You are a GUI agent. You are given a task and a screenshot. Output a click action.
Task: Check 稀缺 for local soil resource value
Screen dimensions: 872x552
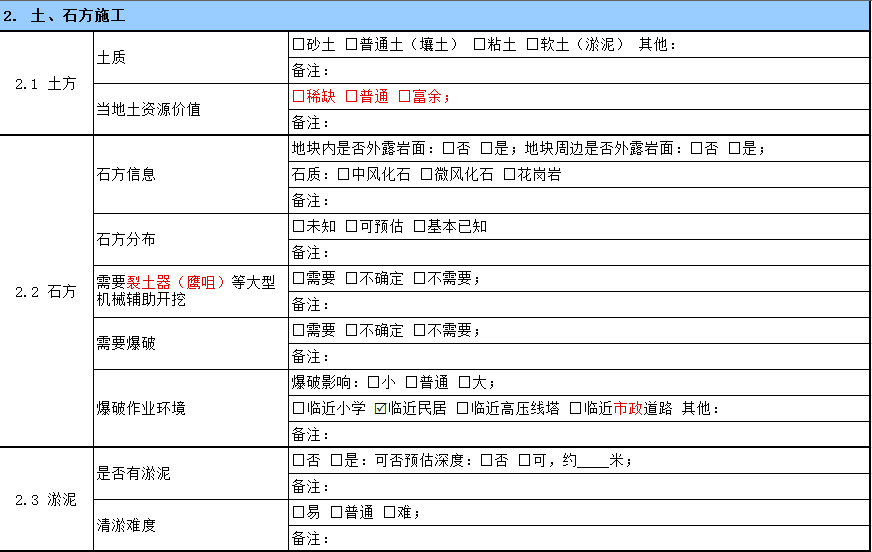click(x=298, y=97)
